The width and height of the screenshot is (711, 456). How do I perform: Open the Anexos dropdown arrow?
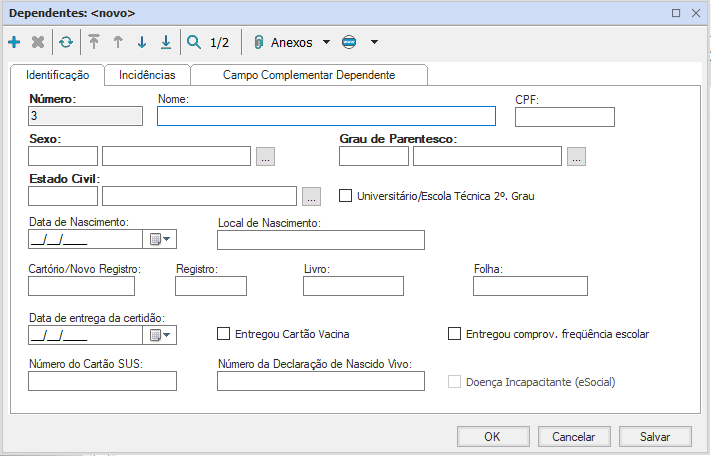[x=326, y=42]
